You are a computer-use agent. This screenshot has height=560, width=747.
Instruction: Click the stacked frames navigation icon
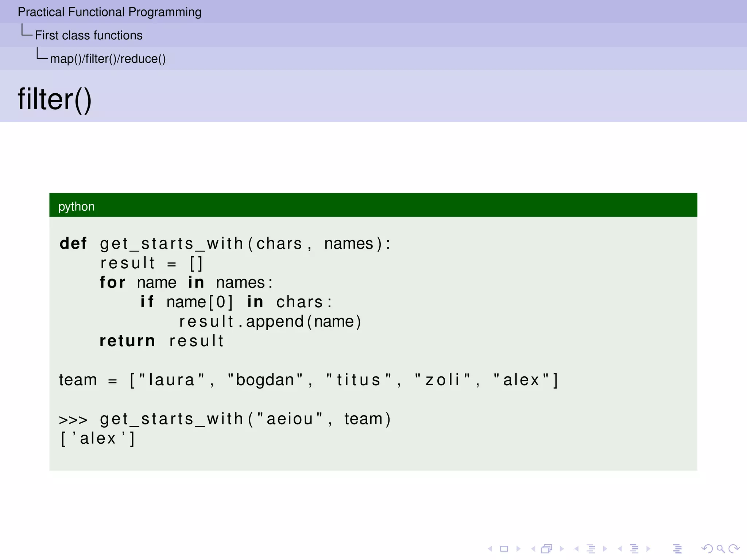tap(547, 549)
